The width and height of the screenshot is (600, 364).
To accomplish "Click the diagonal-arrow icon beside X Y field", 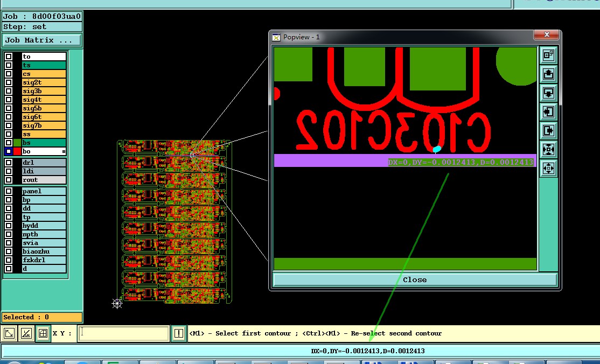I will [10, 333].
